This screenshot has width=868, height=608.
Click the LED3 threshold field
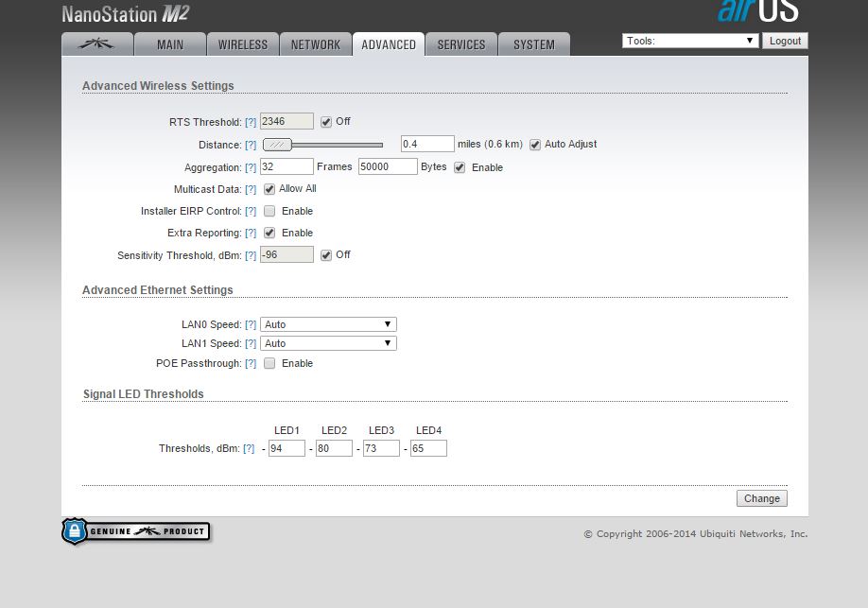pos(381,448)
